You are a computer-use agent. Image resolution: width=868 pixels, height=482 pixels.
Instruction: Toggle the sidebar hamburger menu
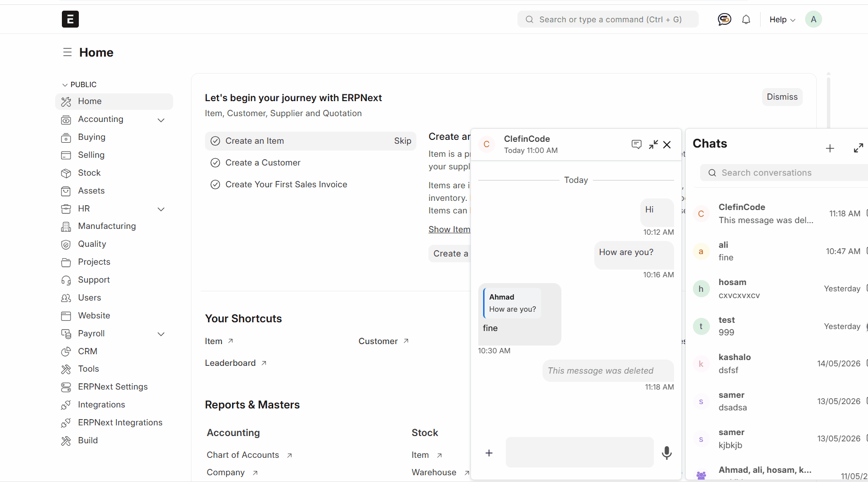coord(67,52)
